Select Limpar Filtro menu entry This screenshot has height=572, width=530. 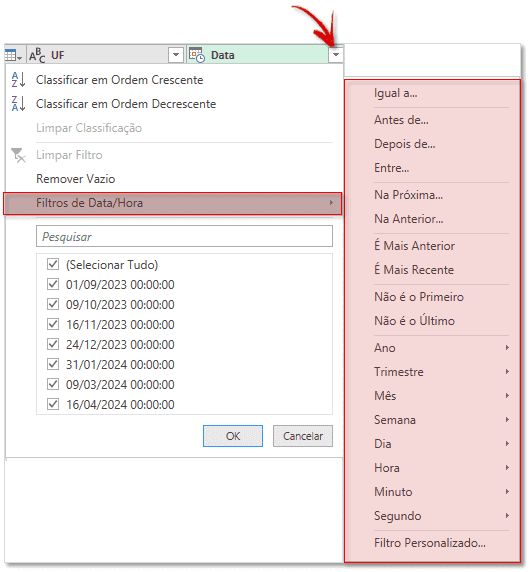(69, 155)
